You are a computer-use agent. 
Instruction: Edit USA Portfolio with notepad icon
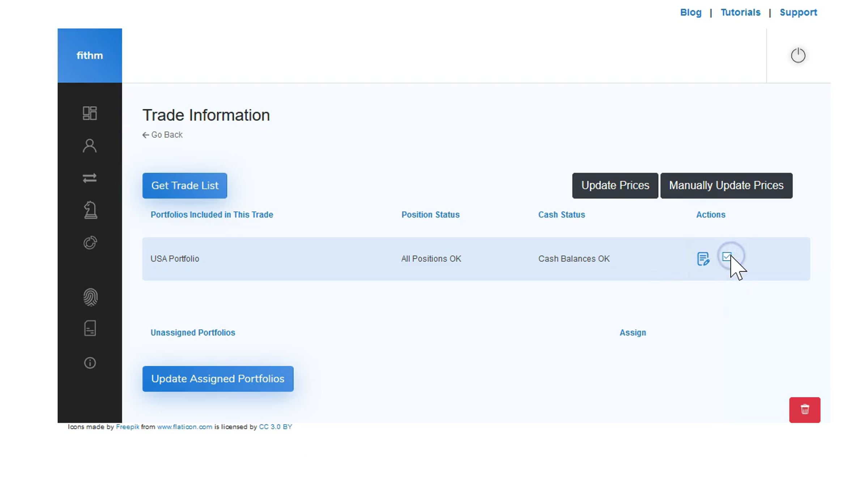click(703, 259)
